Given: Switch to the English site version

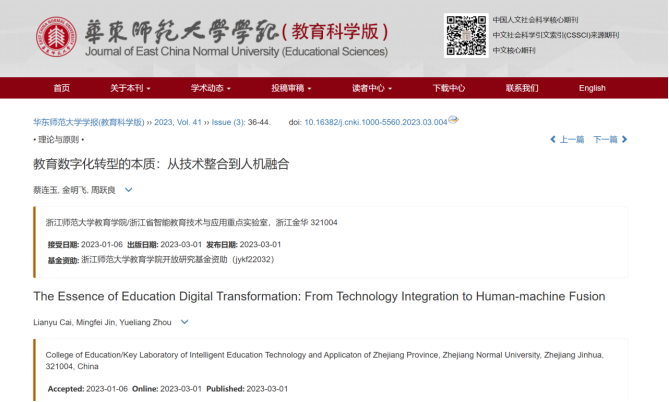Looking at the screenshot, I should click(592, 88).
